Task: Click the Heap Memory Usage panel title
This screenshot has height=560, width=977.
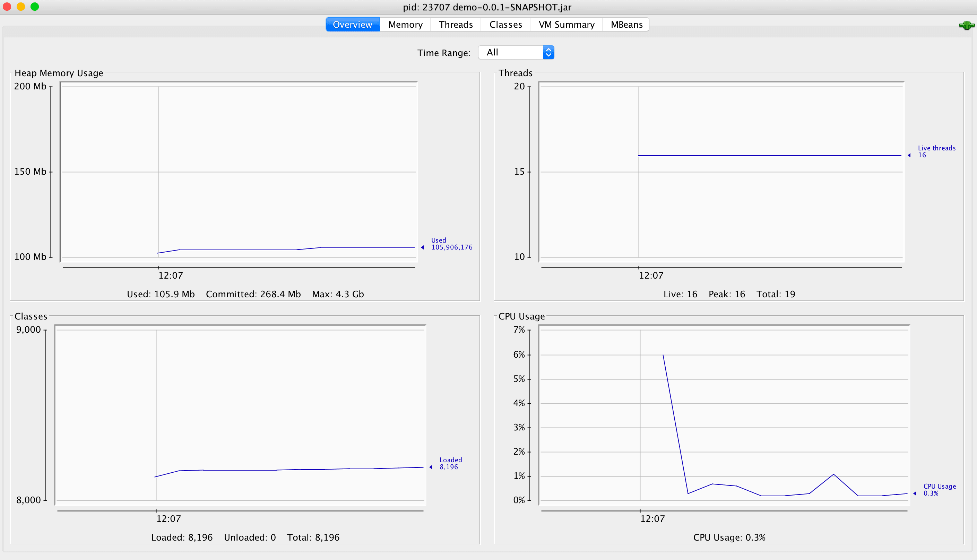Action: pyautogui.click(x=59, y=73)
